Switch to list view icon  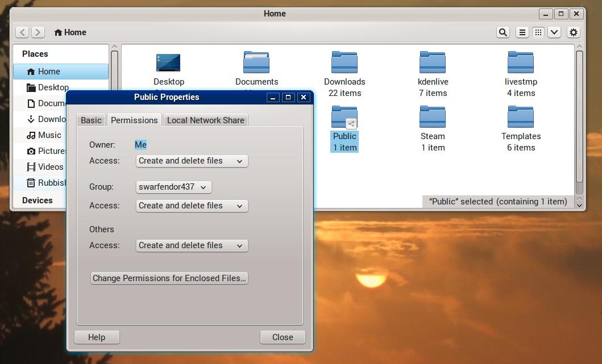[522, 32]
